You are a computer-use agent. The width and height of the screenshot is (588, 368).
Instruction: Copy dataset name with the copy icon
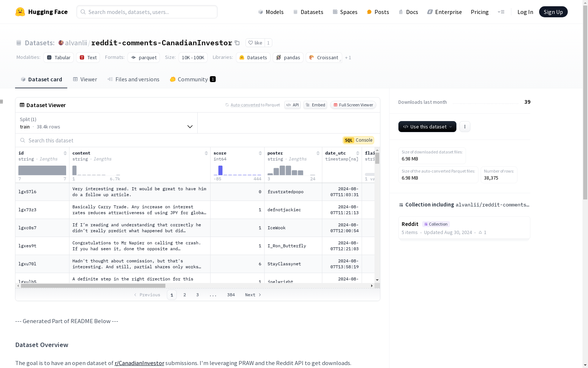pos(237,43)
